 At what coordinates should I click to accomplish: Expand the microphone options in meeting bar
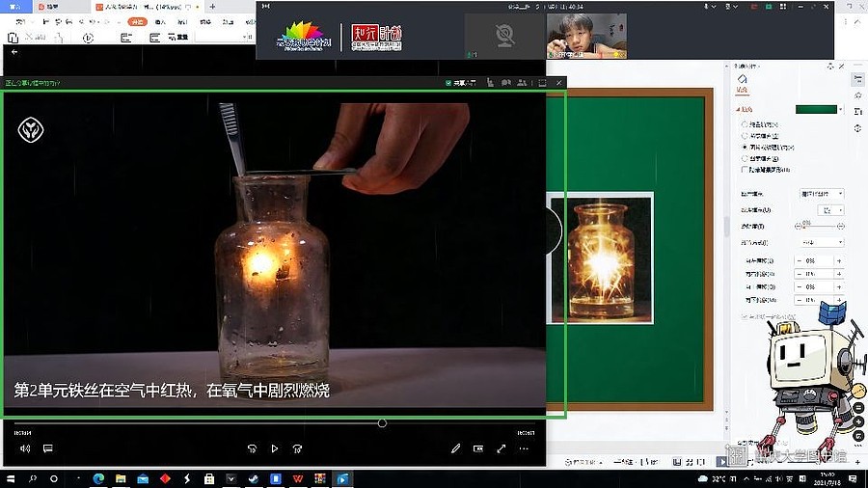point(714,7)
